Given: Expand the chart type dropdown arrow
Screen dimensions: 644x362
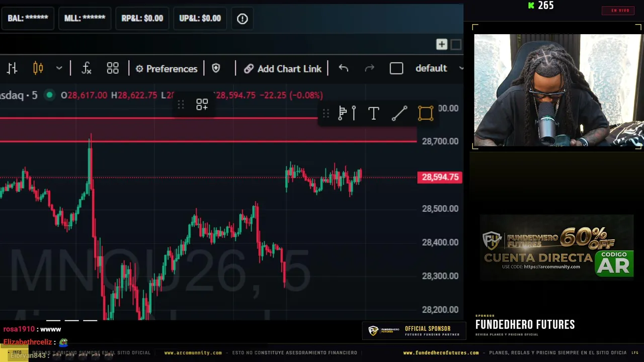Looking at the screenshot, I should (59, 68).
